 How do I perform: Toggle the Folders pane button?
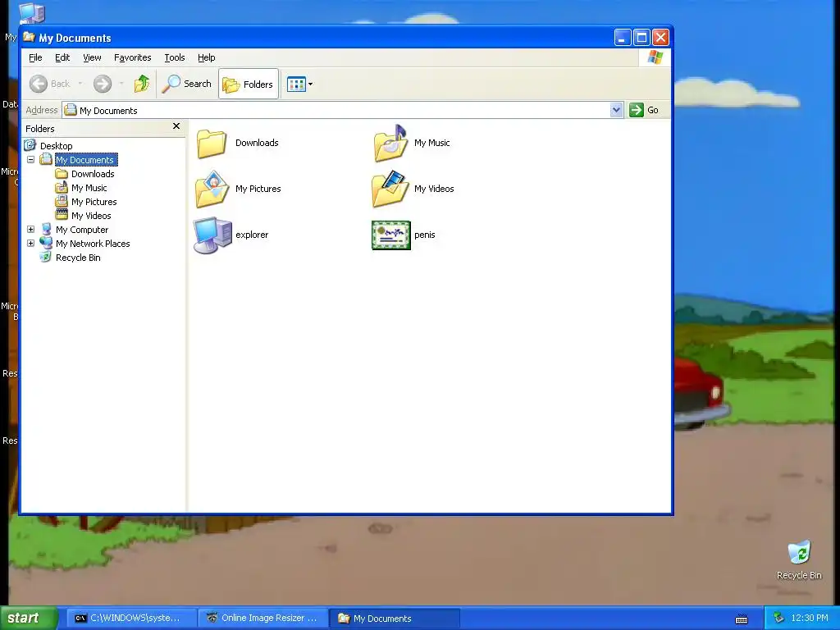coord(249,84)
